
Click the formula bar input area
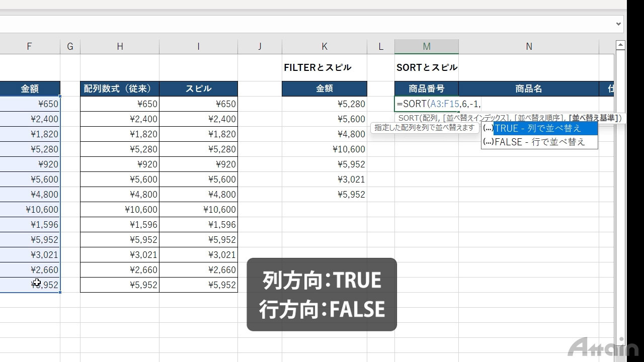coord(302,24)
